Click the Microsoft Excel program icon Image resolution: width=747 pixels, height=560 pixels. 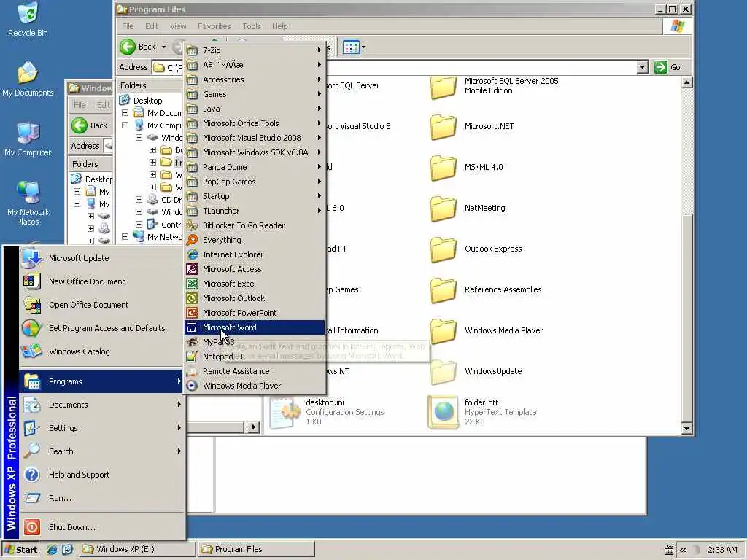click(192, 284)
